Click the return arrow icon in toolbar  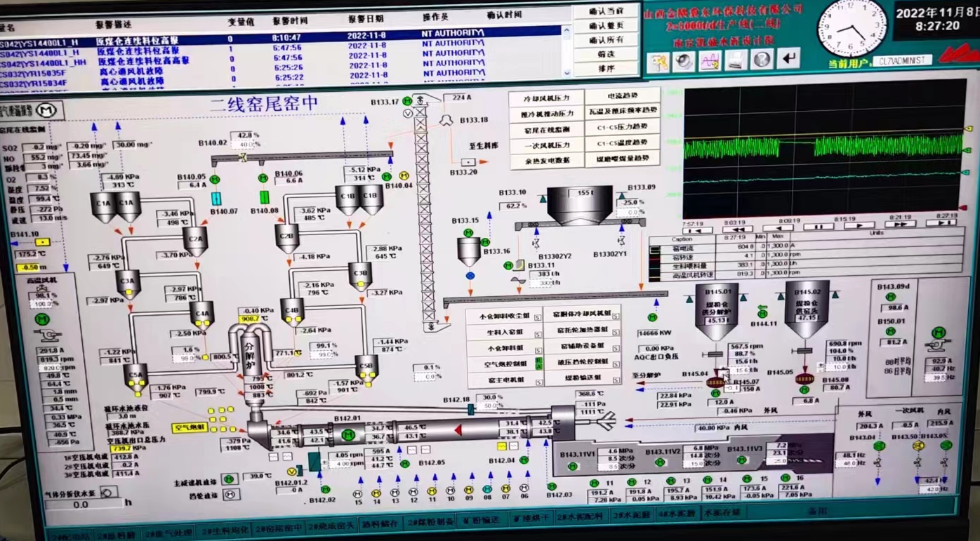789,59
